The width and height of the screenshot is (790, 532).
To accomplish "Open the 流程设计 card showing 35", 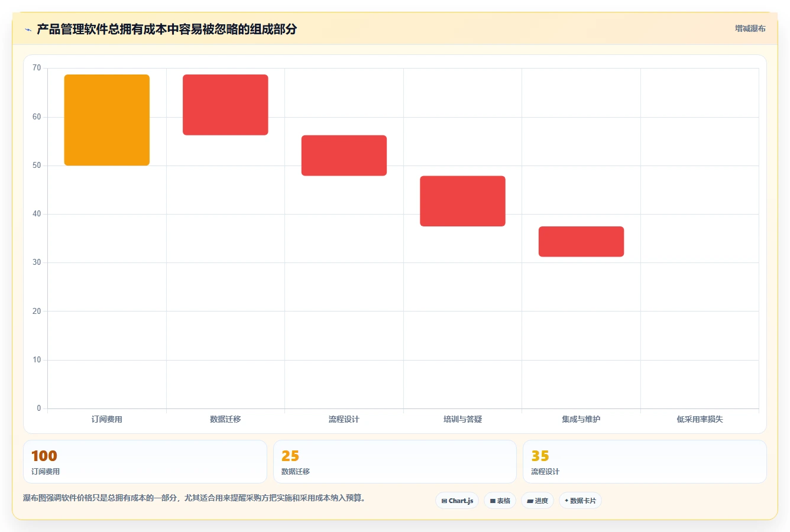I will click(x=645, y=462).
